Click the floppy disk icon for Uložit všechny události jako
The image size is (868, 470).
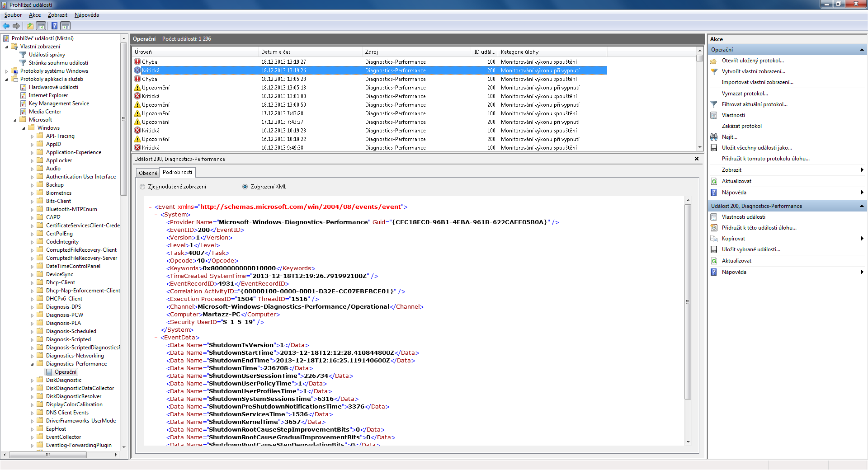[714, 148]
